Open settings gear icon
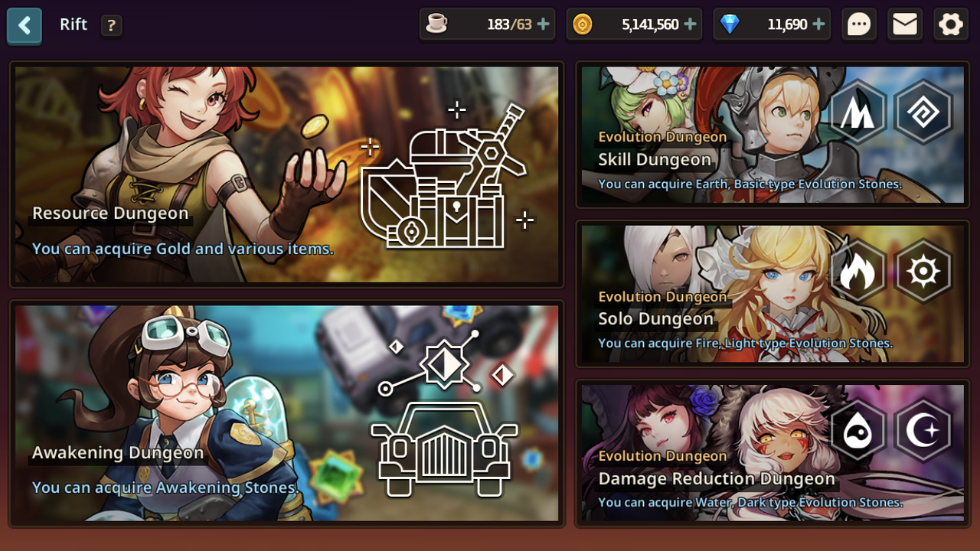The image size is (980, 551). click(951, 24)
